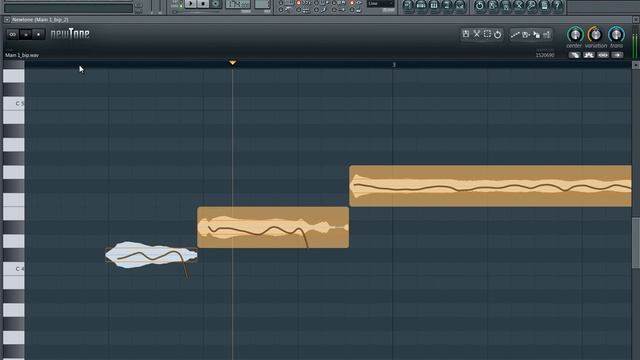Select the Newtone slice scissors tool
Screen dimensions: 640x360
coord(477,34)
